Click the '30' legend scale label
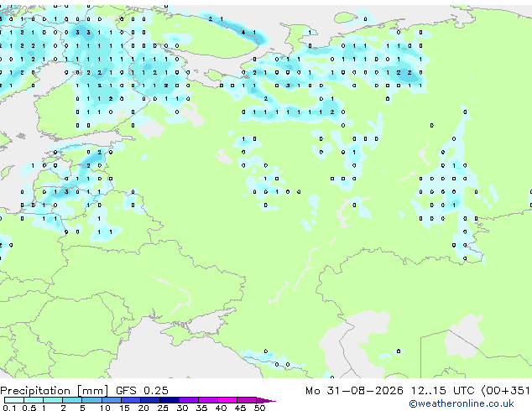 click(x=182, y=408)
